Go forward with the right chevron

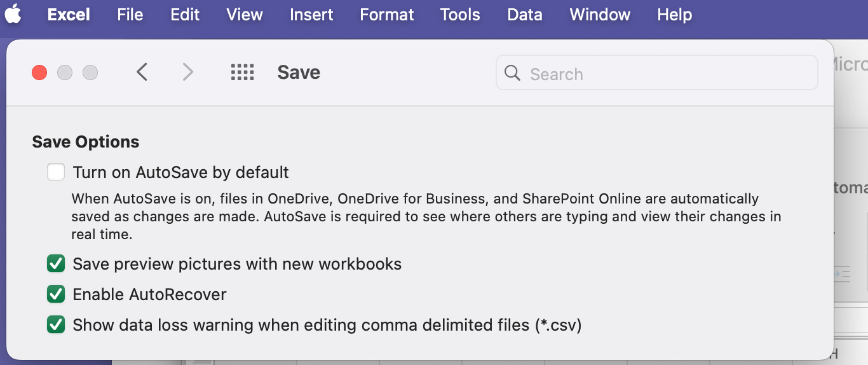pos(187,72)
